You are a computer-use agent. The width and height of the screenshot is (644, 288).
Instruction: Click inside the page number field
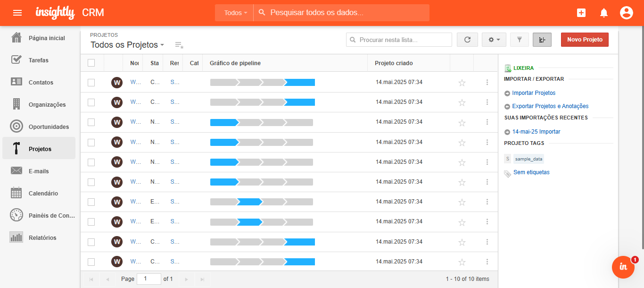click(149, 279)
